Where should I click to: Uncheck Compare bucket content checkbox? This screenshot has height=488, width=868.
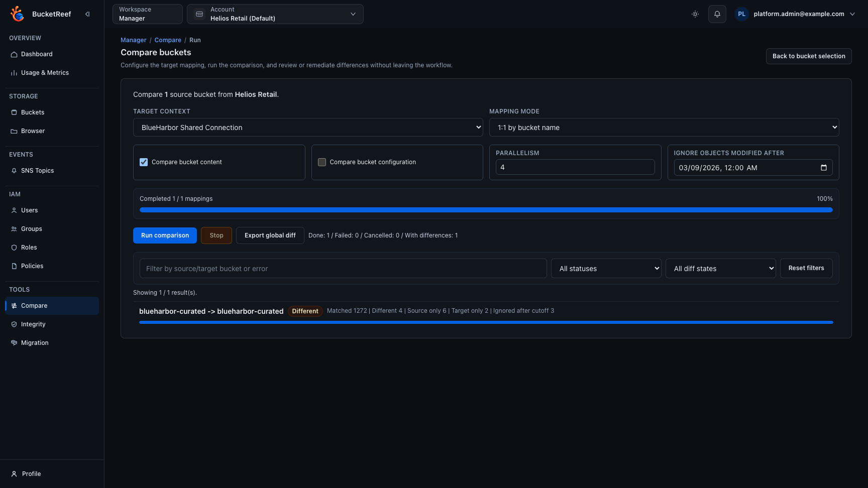(144, 162)
